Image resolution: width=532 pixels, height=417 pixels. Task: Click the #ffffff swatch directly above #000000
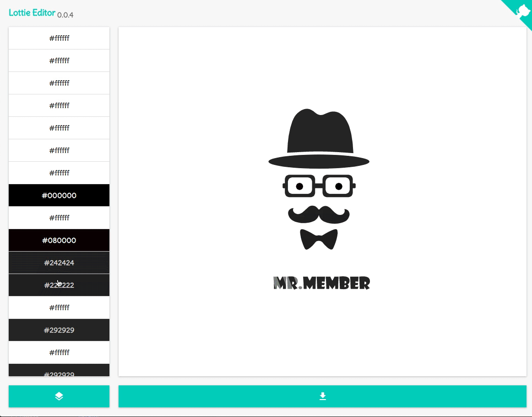coord(59,173)
